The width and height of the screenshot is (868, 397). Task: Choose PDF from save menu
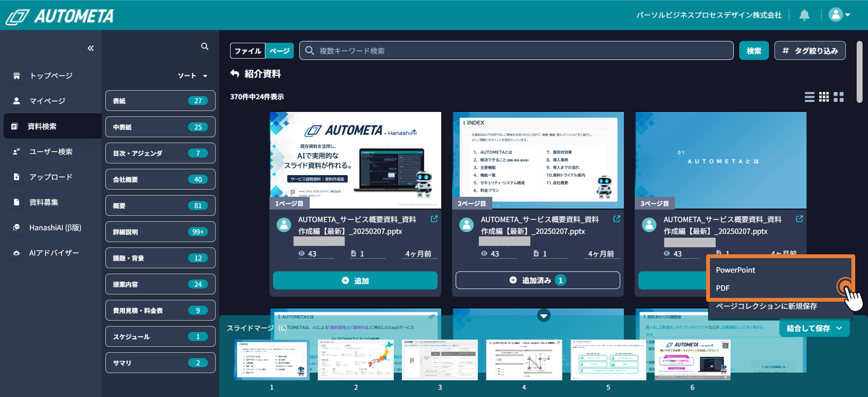722,288
